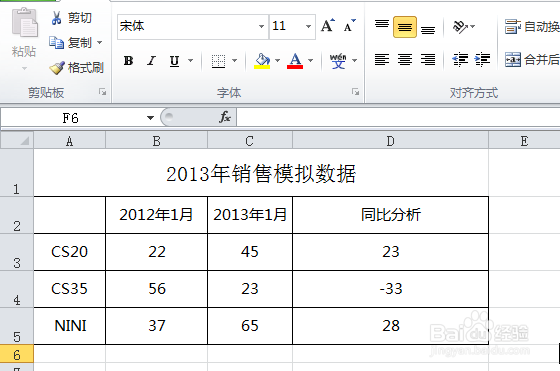Click merge and center 合并后 button
This screenshot has width=560, height=371.
coord(532,59)
